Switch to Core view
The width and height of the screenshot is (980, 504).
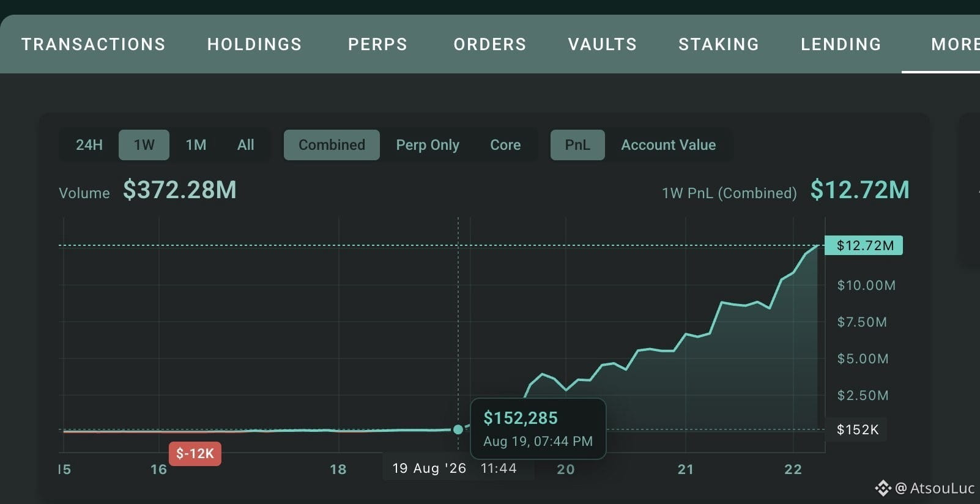pos(505,145)
